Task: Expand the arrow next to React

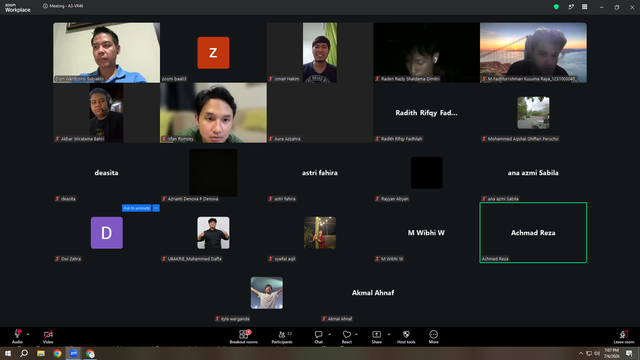Action: [x=356, y=334]
